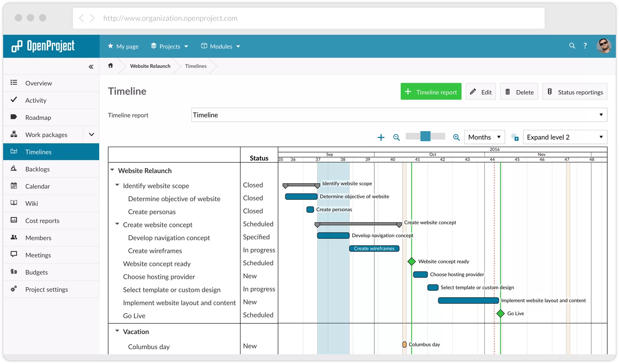Open the Modules menu
This screenshot has width=619, height=364.
pos(221,46)
